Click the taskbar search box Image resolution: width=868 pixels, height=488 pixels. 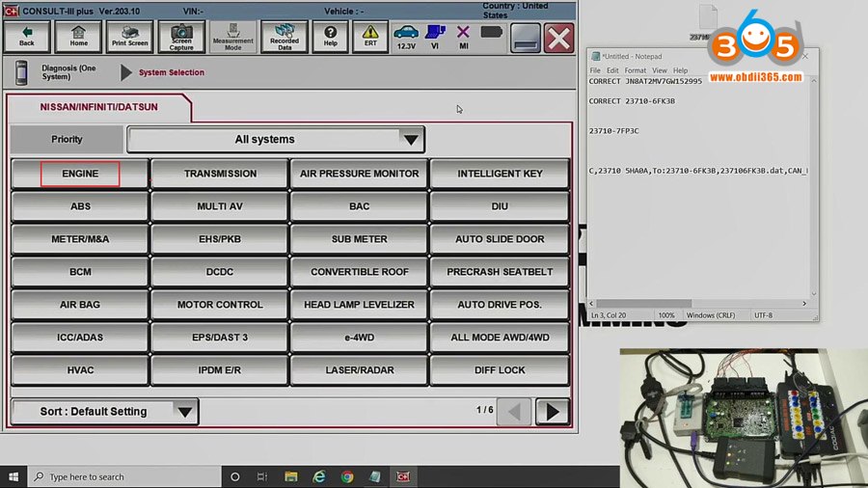[124, 476]
